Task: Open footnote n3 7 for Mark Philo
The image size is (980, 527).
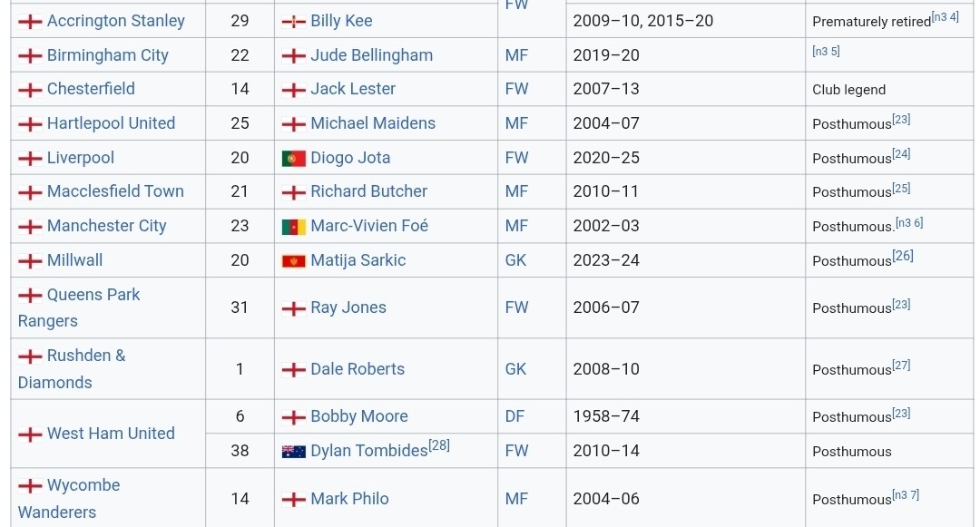Action: click(x=906, y=494)
